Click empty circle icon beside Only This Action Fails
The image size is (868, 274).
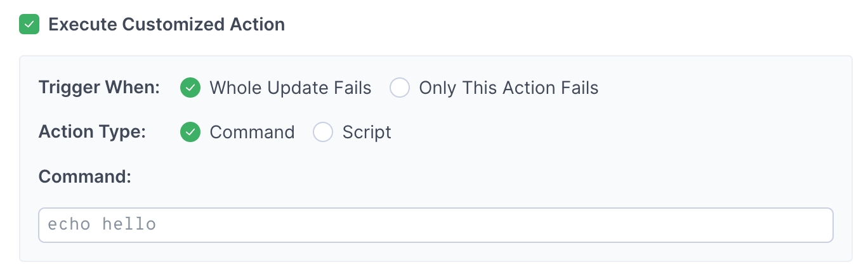point(400,88)
